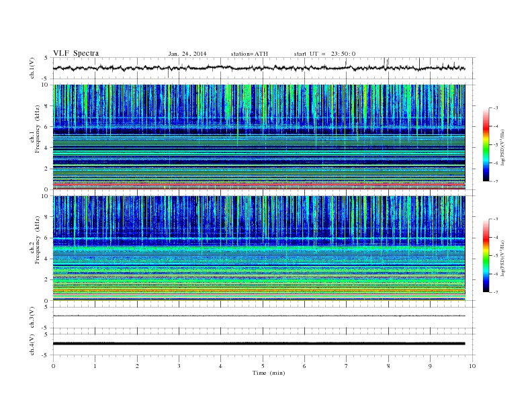The height and width of the screenshot is (411, 532).
Task: Click the log(PSD) label beside ch.2 colorbar
Action: coord(502,258)
